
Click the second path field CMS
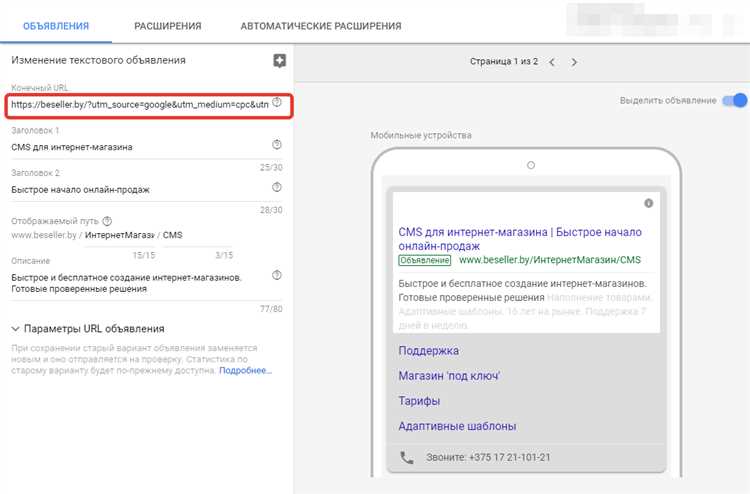point(198,235)
